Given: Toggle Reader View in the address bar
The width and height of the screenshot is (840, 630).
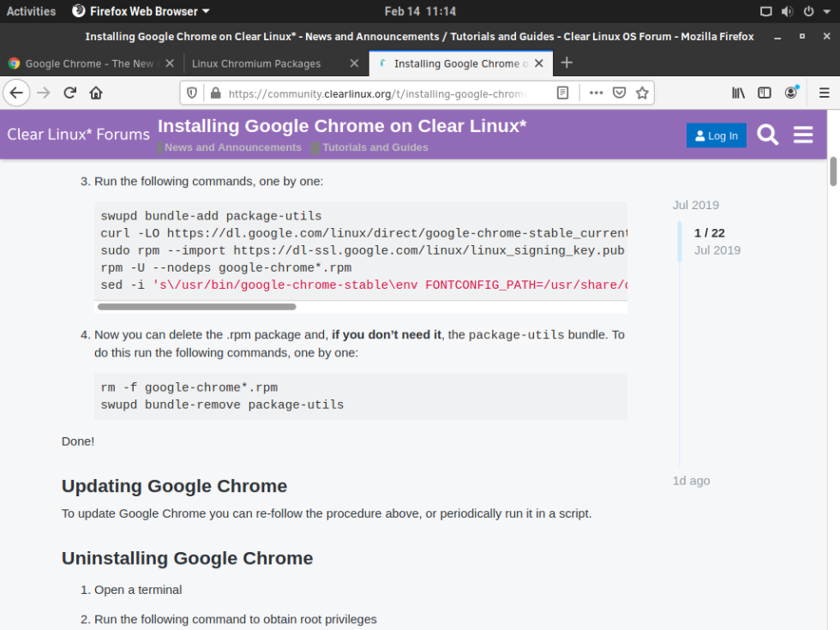Looking at the screenshot, I should point(562,93).
